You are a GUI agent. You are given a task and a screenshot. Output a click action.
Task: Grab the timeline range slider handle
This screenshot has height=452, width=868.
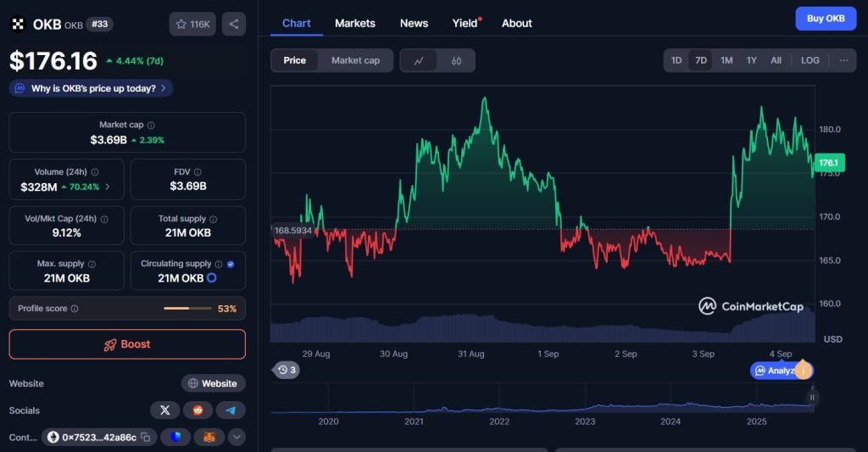(812, 397)
